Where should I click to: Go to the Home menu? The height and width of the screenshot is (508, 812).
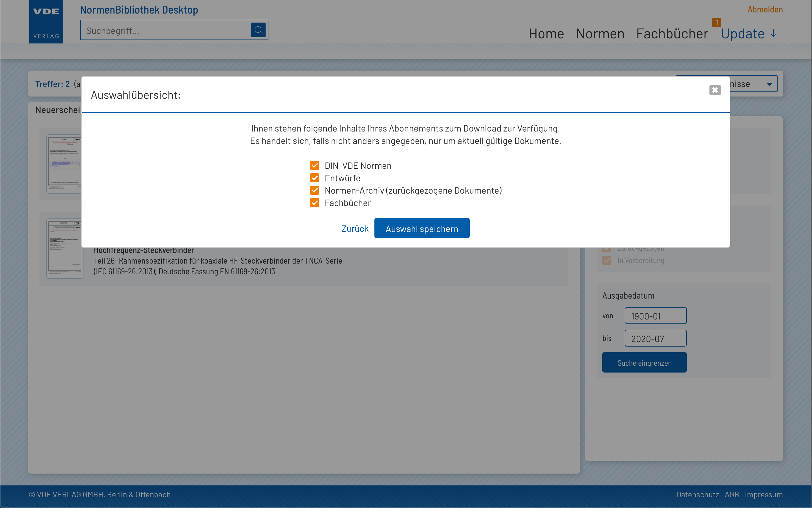[x=546, y=34]
